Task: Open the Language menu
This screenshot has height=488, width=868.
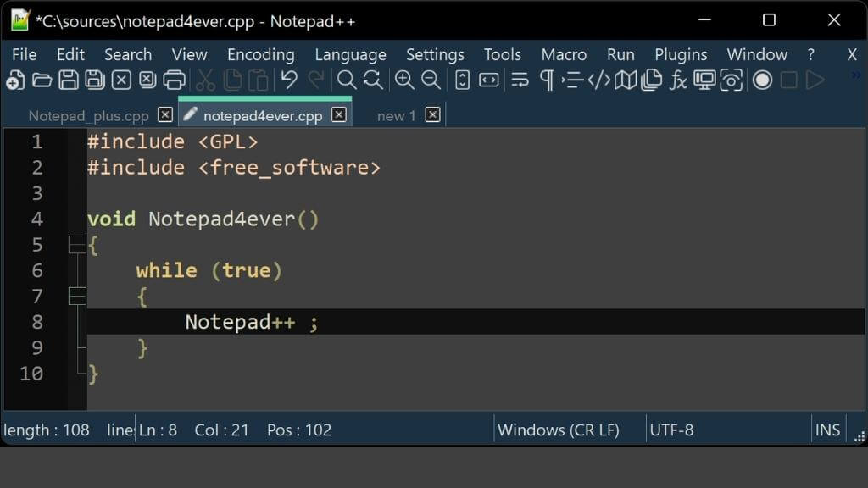Action: coord(350,55)
